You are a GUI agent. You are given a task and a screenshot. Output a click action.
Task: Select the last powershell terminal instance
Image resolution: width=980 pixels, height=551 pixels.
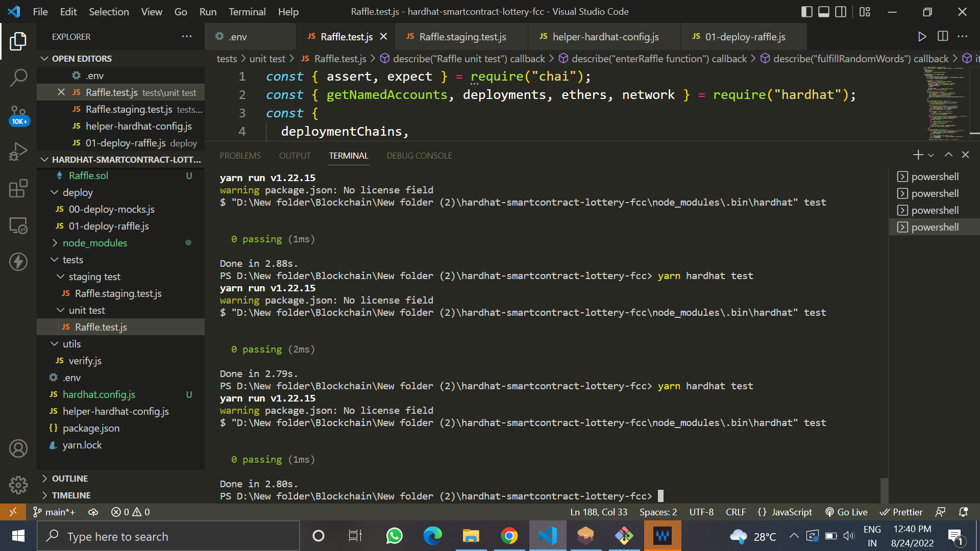(x=934, y=227)
